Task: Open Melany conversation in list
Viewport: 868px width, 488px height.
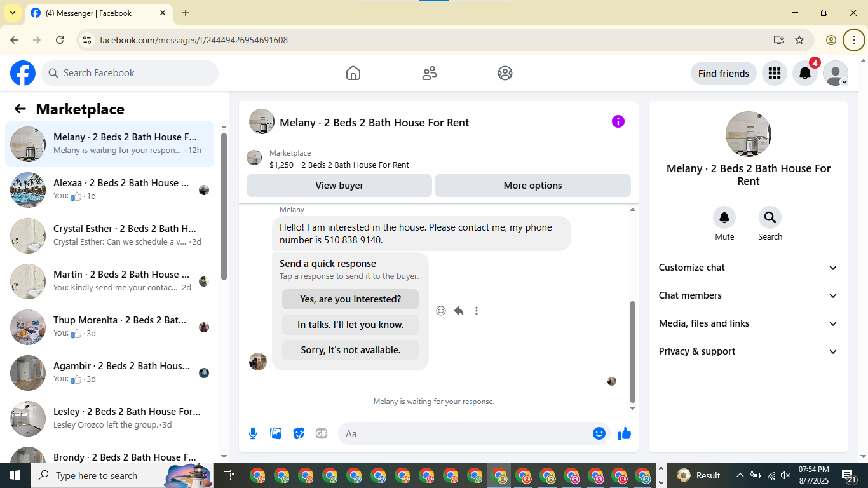Action: point(110,144)
